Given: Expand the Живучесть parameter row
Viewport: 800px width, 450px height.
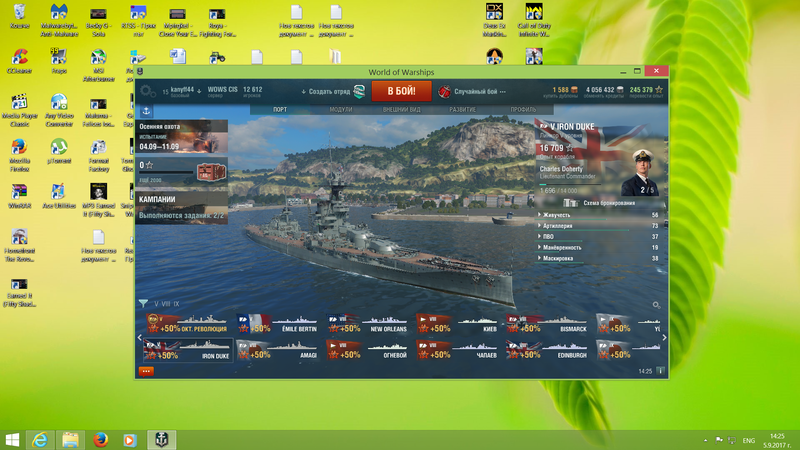Looking at the screenshot, I should (598, 215).
